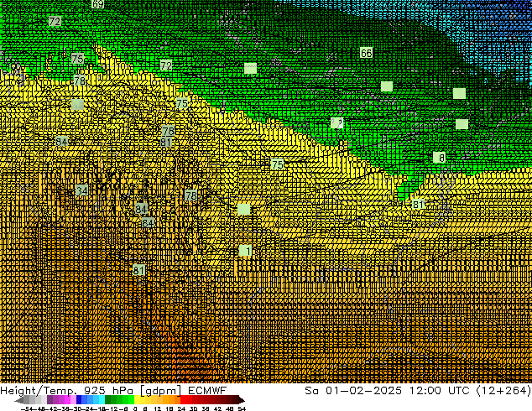Click the bright red legend swatch above 24
Image resolution: width=532 pixels, height=411 pixels.
(x=183, y=400)
